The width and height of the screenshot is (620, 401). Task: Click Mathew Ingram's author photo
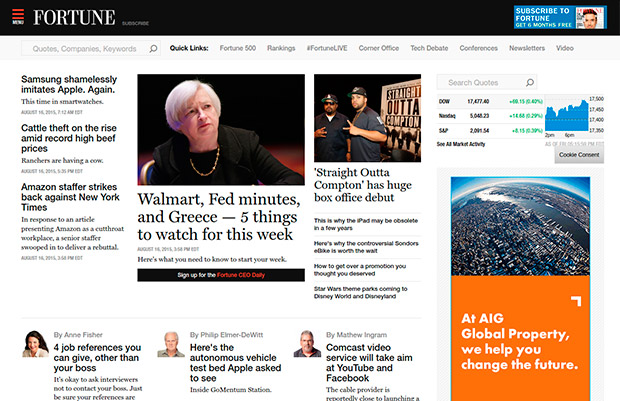point(307,344)
